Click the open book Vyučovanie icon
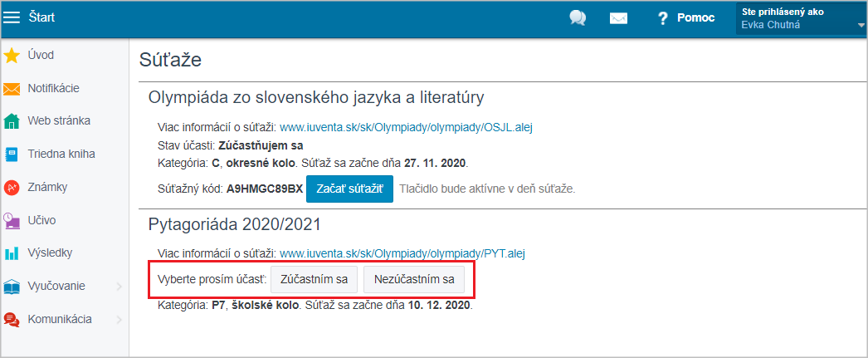868x358 pixels. (12, 287)
